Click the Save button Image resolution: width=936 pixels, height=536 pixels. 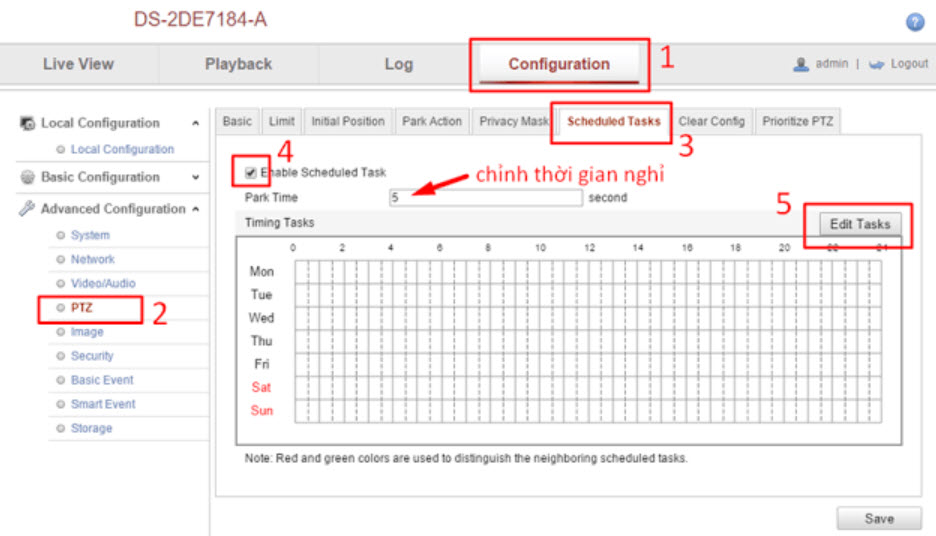pos(878,518)
